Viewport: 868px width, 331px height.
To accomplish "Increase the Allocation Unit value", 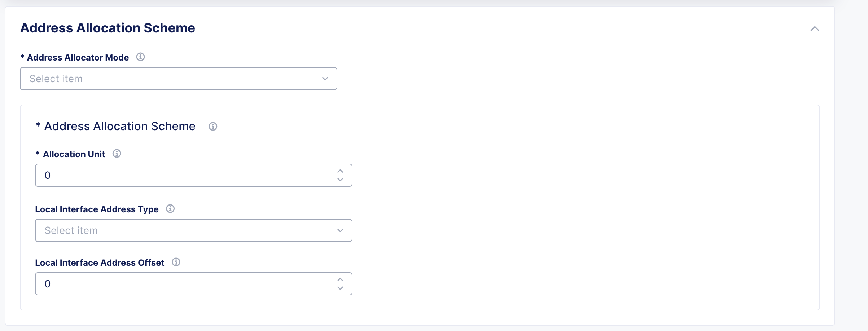I will (340, 171).
